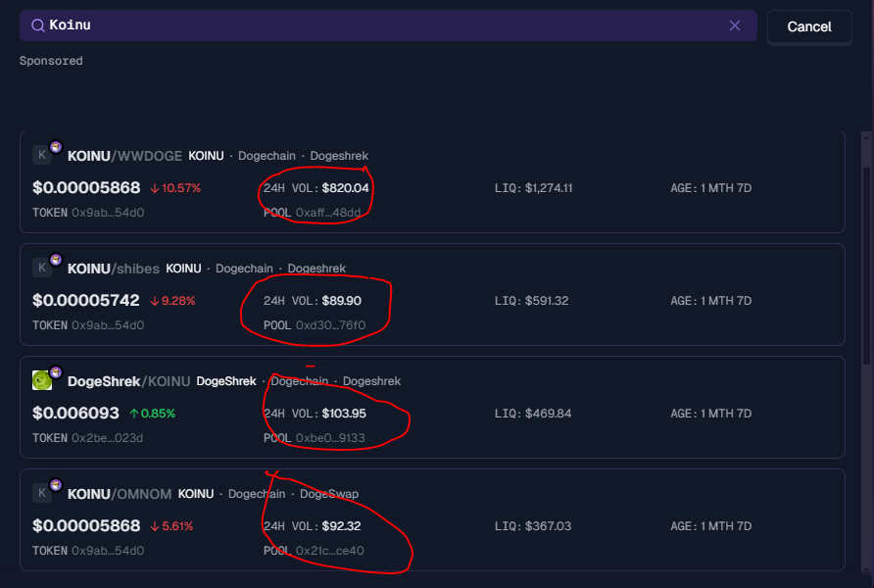Click 24H VOL $820.04 value
The image size is (874, 588).
point(345,188)
